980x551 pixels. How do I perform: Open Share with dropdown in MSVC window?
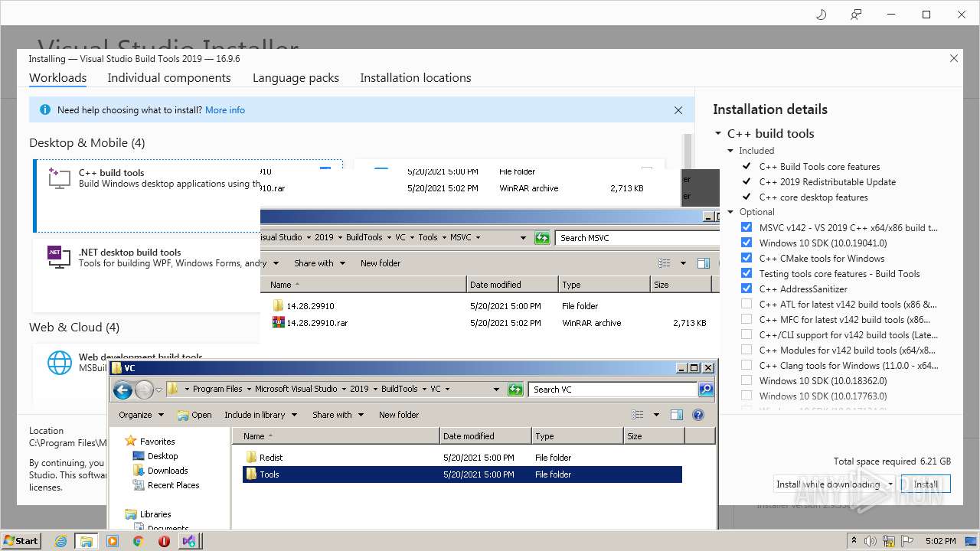(x=319, y=263)
